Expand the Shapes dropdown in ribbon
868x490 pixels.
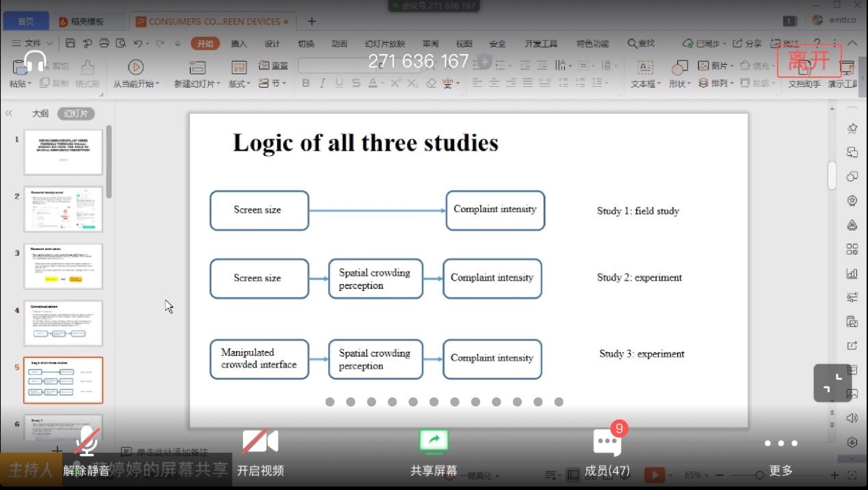coord(679,83)
